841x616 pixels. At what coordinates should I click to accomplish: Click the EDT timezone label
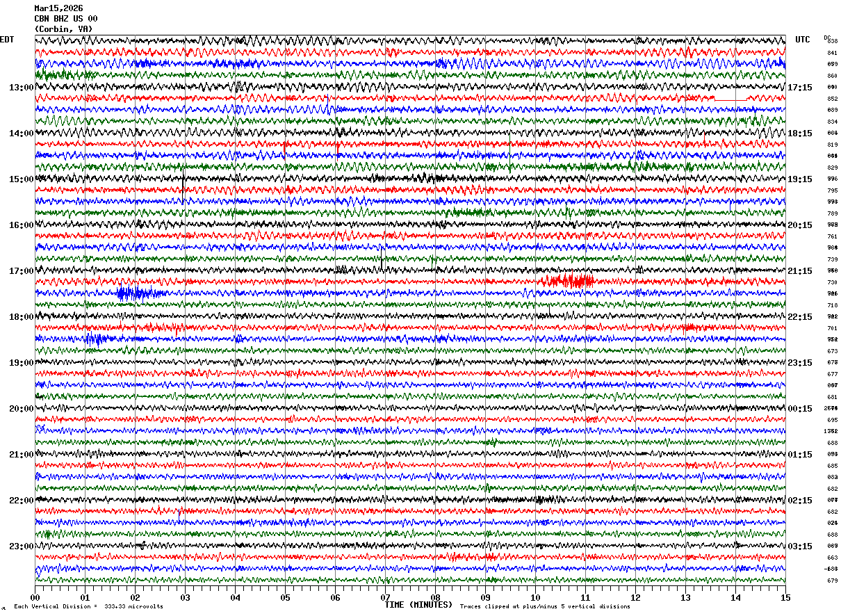tap(7, 40)
